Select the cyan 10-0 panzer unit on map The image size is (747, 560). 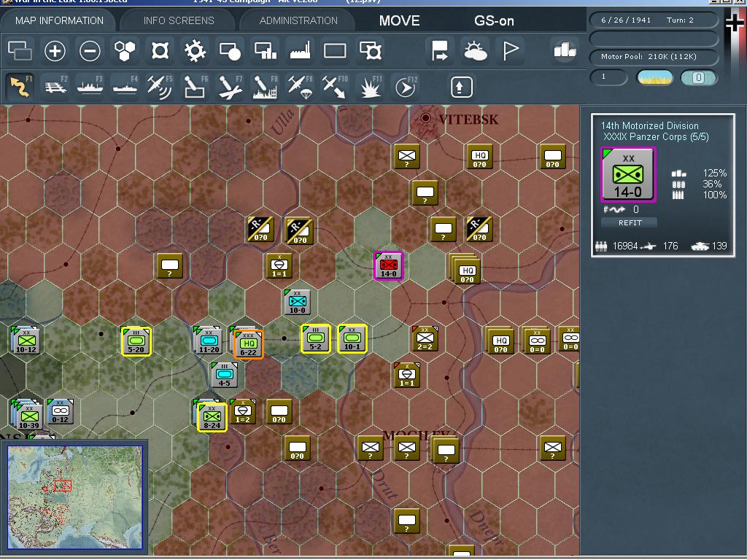click(x=298, y=302)
